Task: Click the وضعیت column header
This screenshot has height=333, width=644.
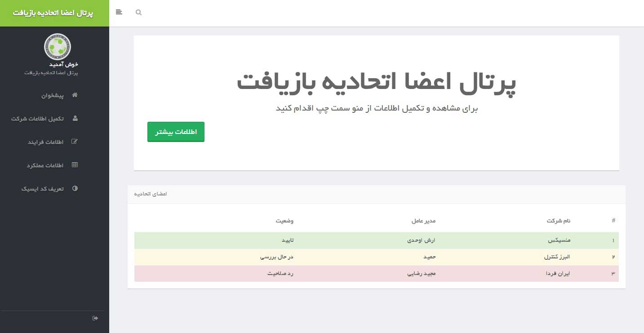Action: click(x=284, y=221)
